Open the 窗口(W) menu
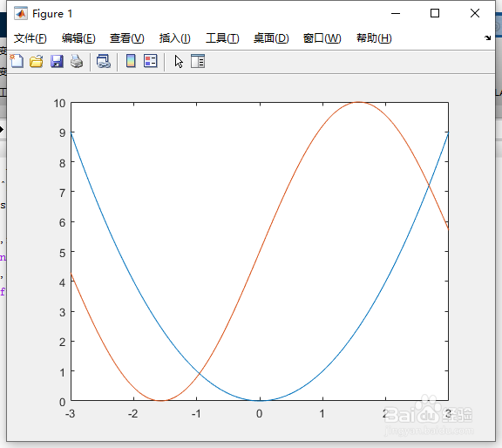This screenshot has width=502, height=448. click(322, 38)
